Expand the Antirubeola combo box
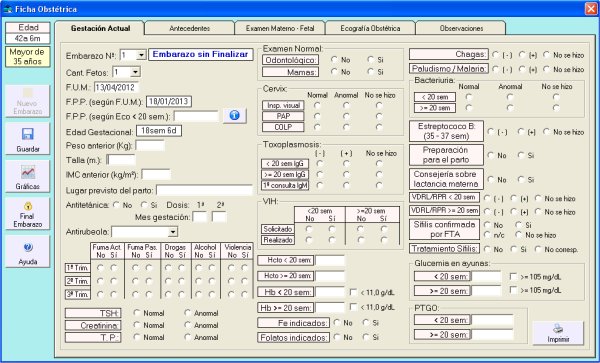 coord(173,232)
